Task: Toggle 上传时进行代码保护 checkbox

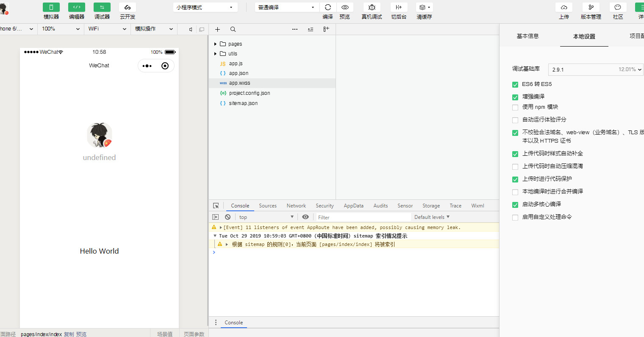Action: click(515, 180)
